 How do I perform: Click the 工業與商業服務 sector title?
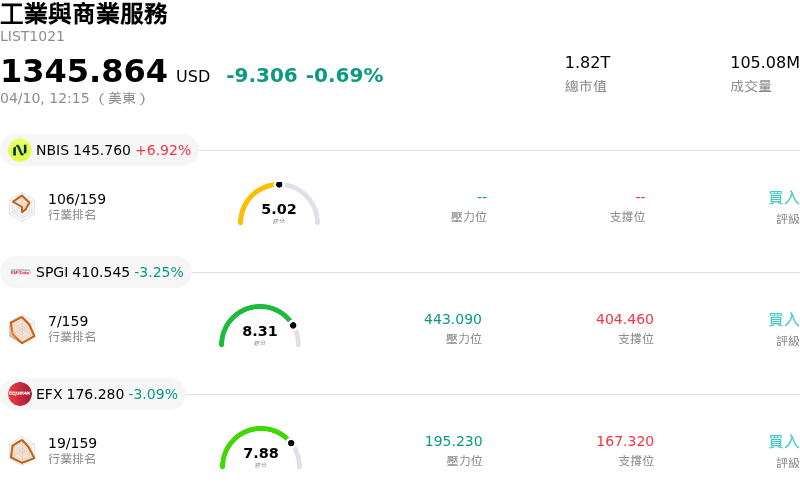tap(84, 14)
